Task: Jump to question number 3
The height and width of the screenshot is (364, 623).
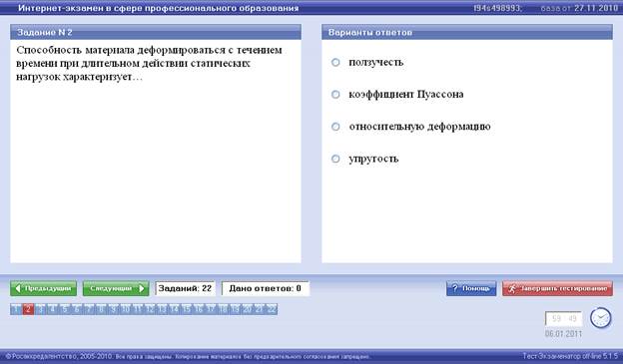Action: (41, 309)
